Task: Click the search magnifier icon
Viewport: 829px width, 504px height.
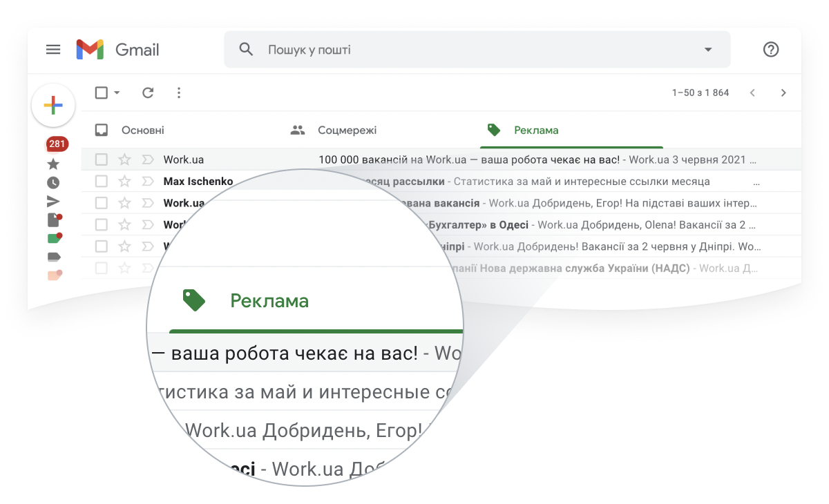Action: 246,50
